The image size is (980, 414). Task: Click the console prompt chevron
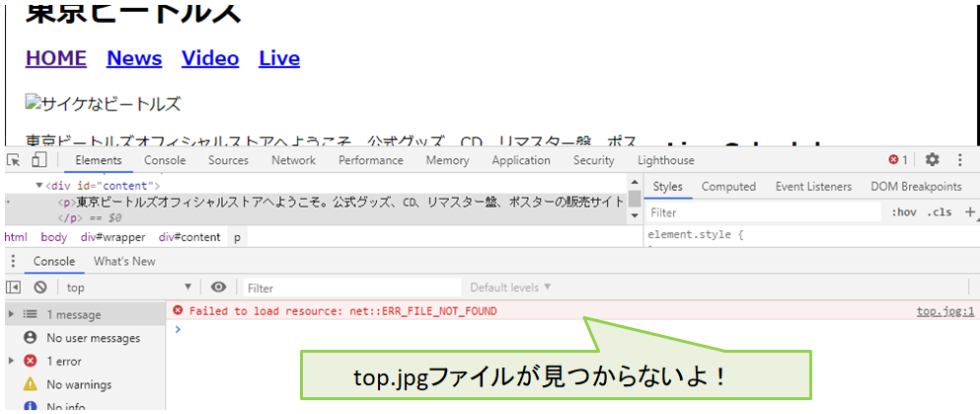pyautogui.click(x=178, y=329)
